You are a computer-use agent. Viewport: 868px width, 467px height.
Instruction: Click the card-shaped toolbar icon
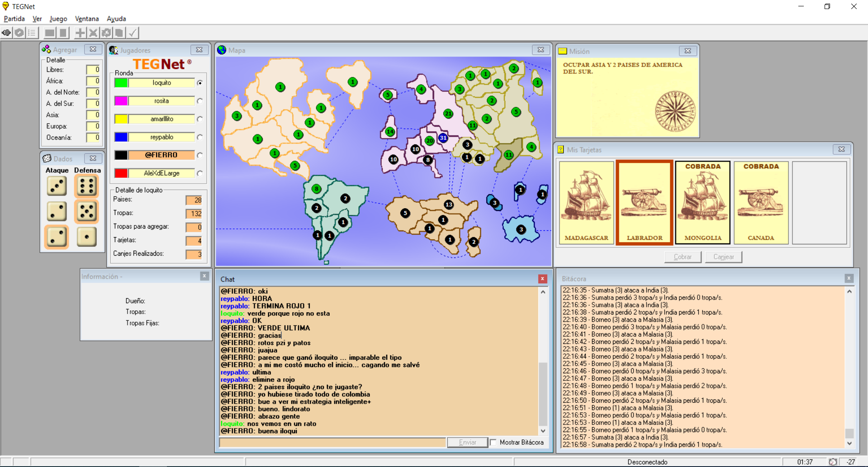tap(119, 33)
